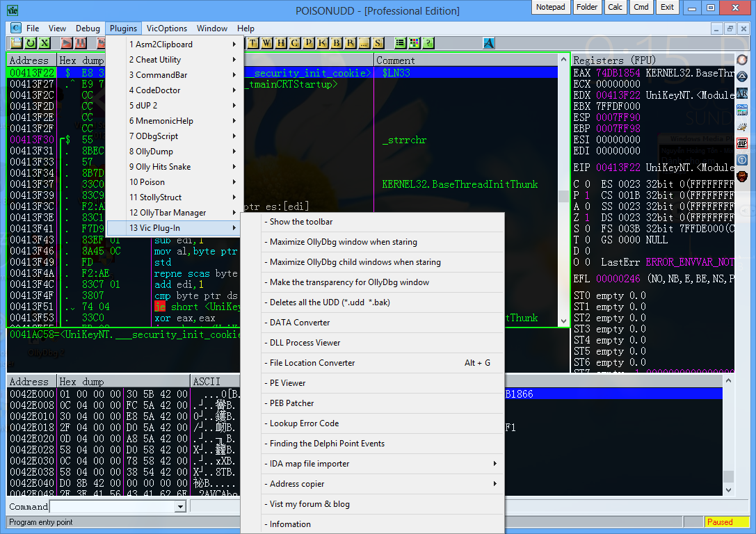This screenshot has width=756, height=534.
Task: Expand the ODbgScript plugin submenu
Action: point(175,136)
